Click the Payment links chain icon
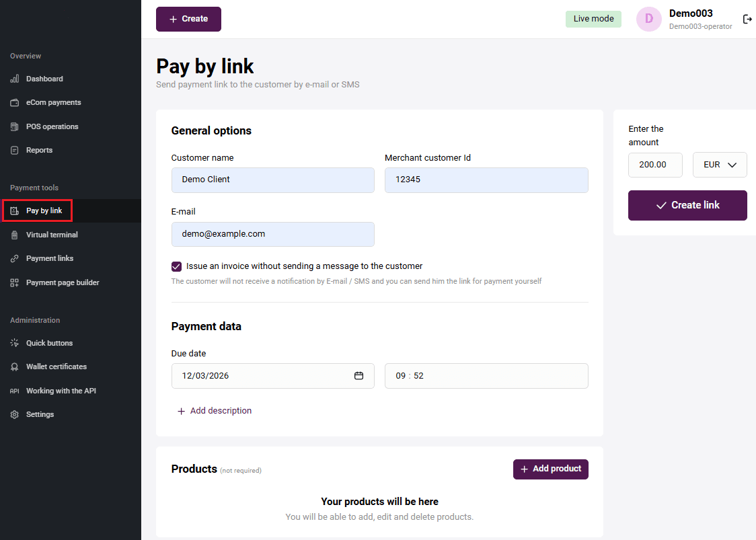 (15, 259)
